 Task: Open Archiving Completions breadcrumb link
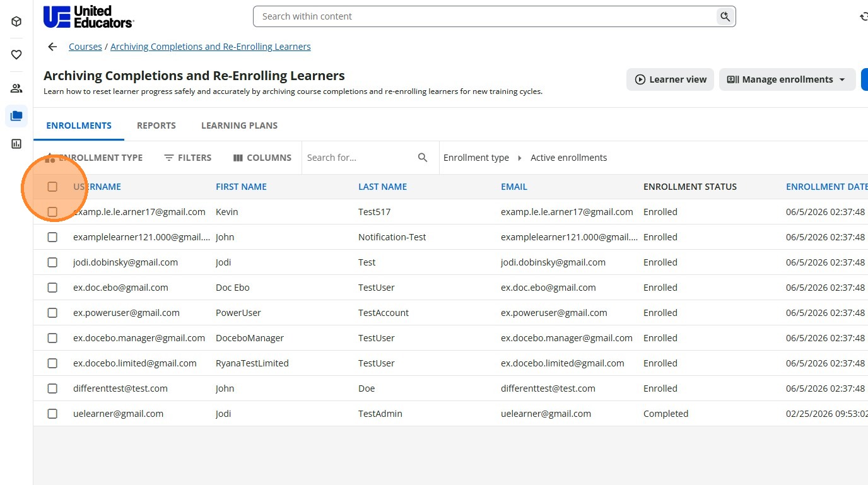point(211,47)
